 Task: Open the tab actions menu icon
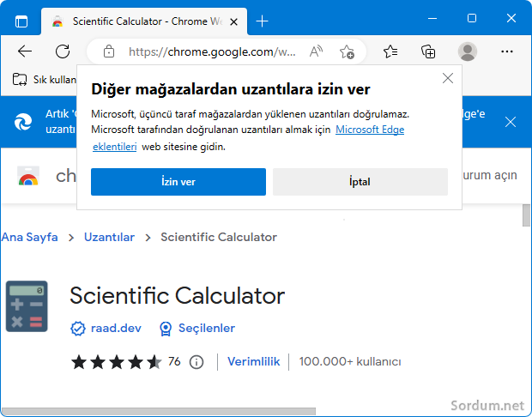pyautogui.click(x=21, y=21)
